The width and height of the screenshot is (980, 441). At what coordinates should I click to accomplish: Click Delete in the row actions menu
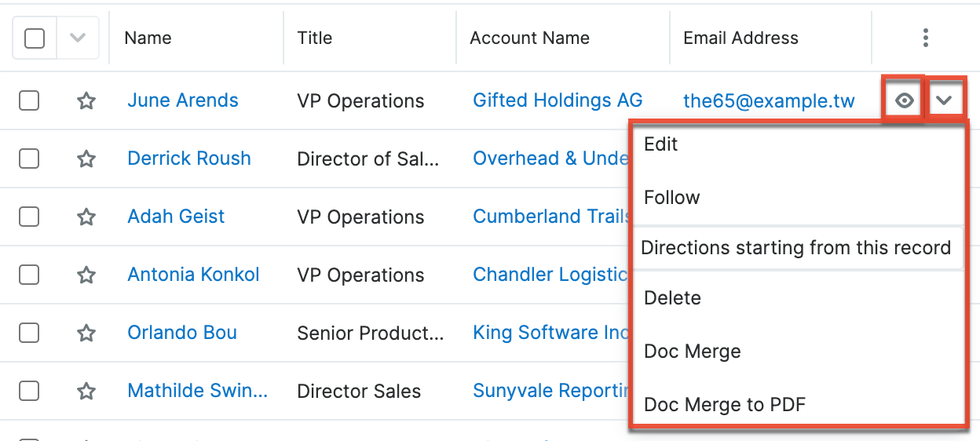tap(672, 298)
